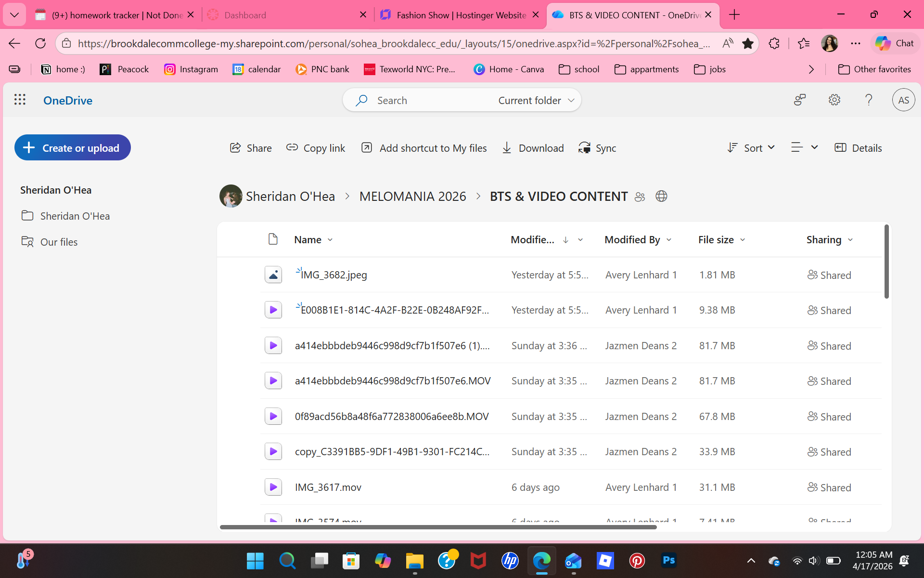This screenshot has width=924, height=578.
Task: Open the Sort dropdown menu
Action: 751,148
